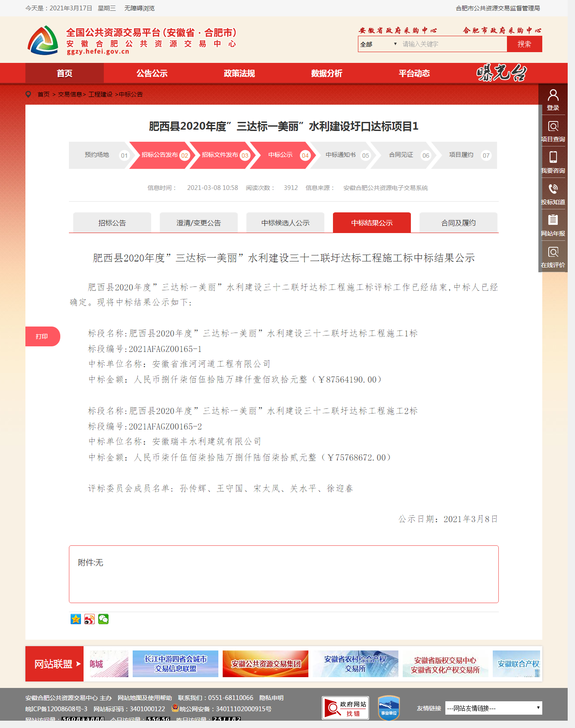Switch to the 招标公告 tab
Viewport: 575px width, 728px height.
112,223
